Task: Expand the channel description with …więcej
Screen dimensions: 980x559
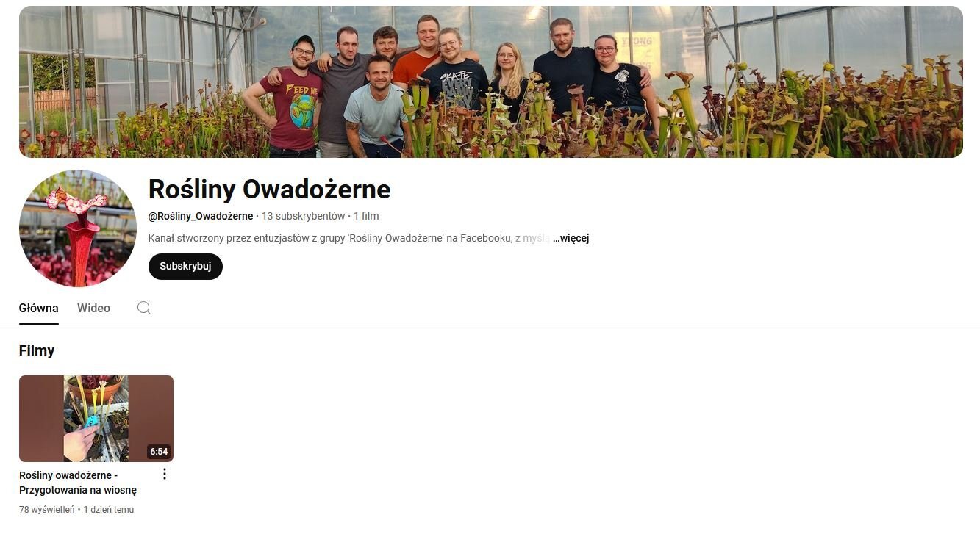Action: click(571, 238)
